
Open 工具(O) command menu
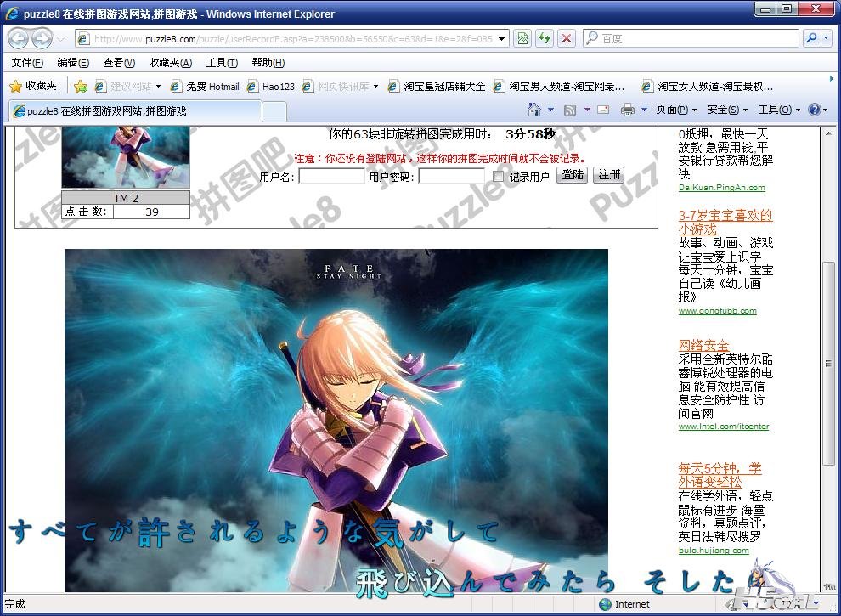coord(779,110)
